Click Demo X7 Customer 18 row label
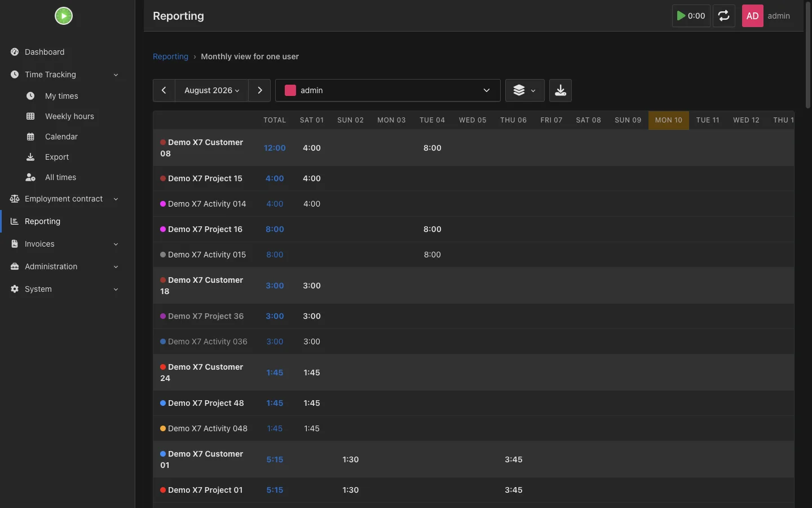 tap(202, 286)
